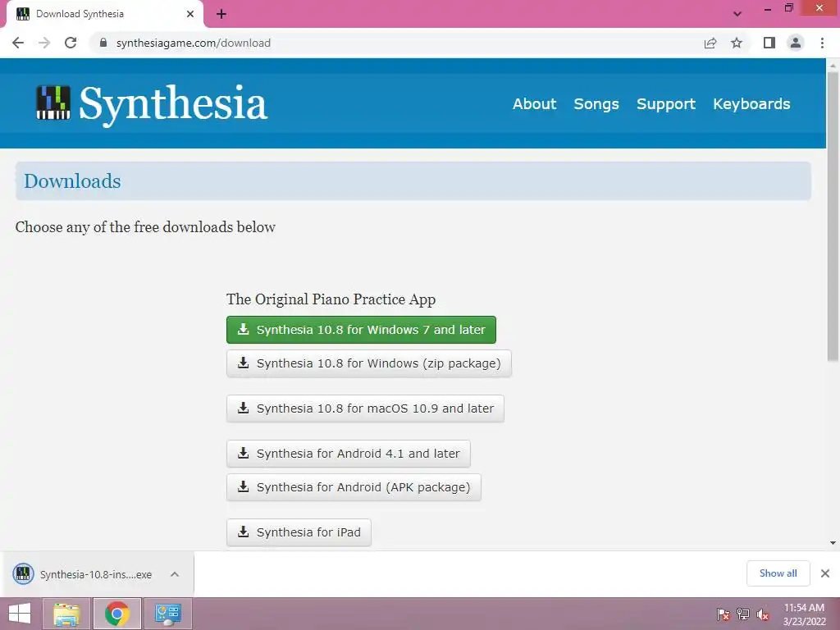Screen dimensions: 840x630
Task: Download Synthesia for Android APK package
Action: tap(354, 487)
